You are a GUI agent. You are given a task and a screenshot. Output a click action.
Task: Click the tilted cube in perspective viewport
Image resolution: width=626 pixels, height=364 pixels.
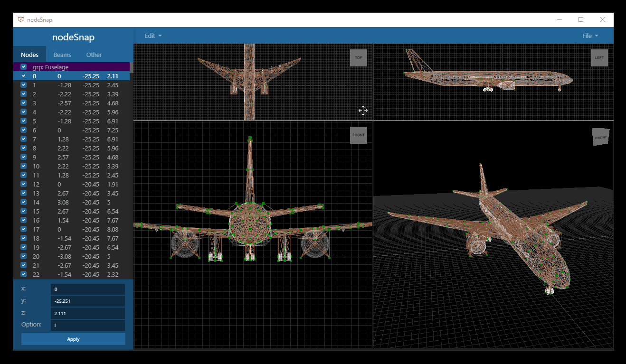coord(600,137)
